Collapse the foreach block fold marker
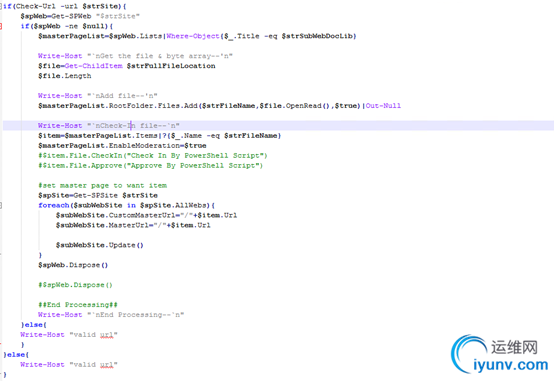 [1, 205]
